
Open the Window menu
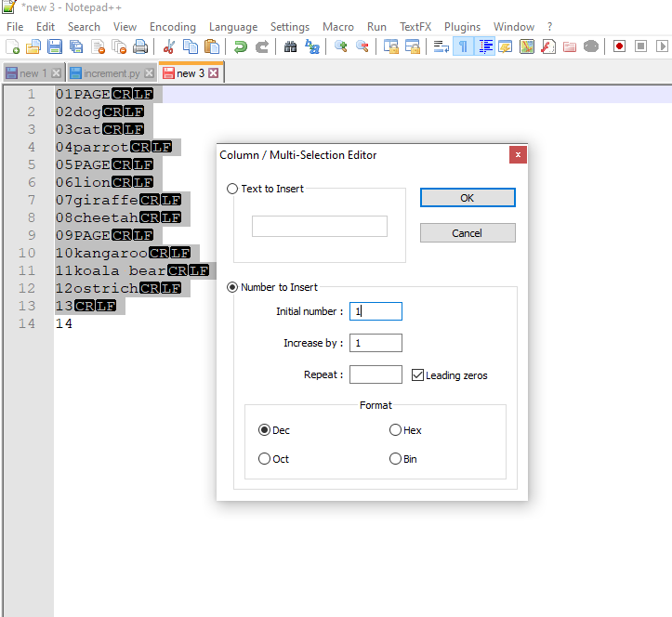[x=514, y=27]
